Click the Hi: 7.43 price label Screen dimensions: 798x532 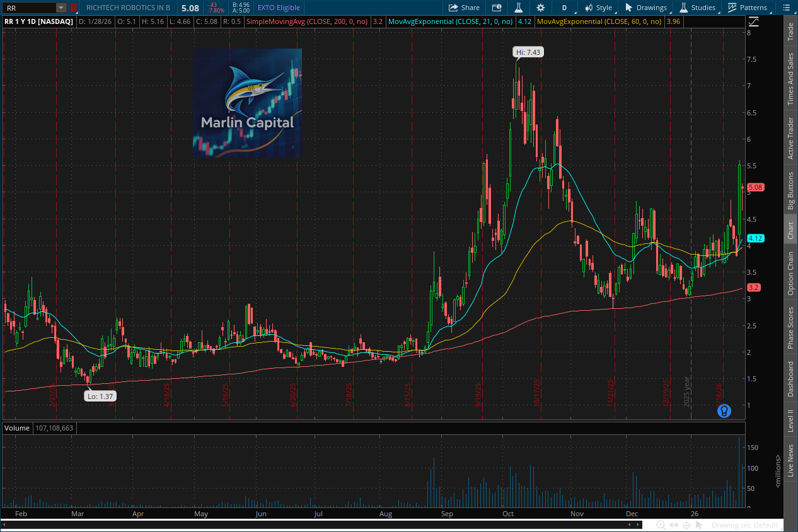(x=528, y=53)
